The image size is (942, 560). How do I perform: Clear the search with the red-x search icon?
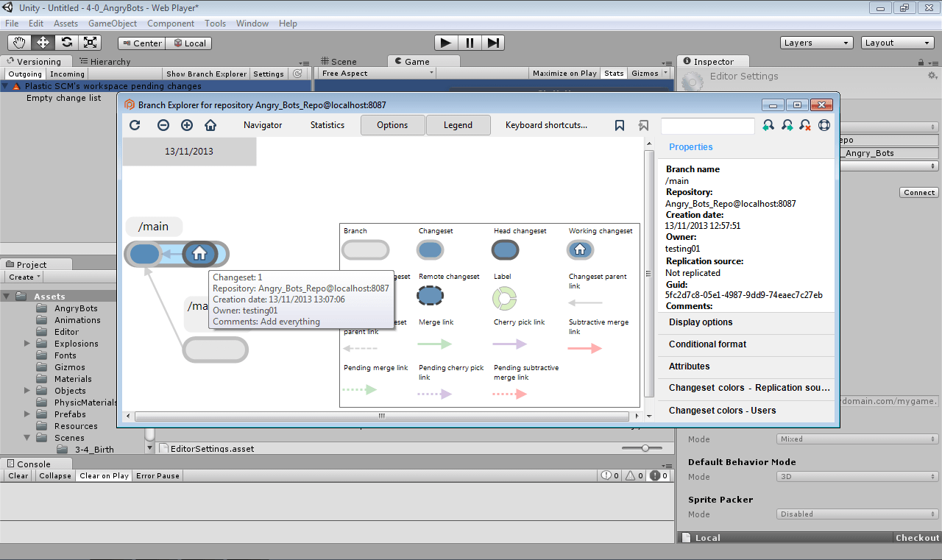pos(805,125)
